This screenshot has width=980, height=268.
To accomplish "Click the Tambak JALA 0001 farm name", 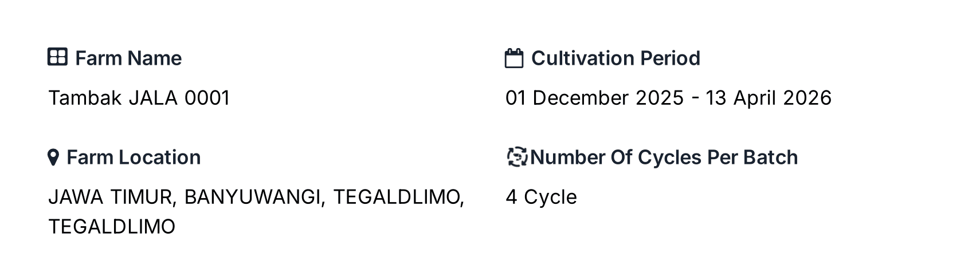I will pyautogui.click(x=139, y=98).
